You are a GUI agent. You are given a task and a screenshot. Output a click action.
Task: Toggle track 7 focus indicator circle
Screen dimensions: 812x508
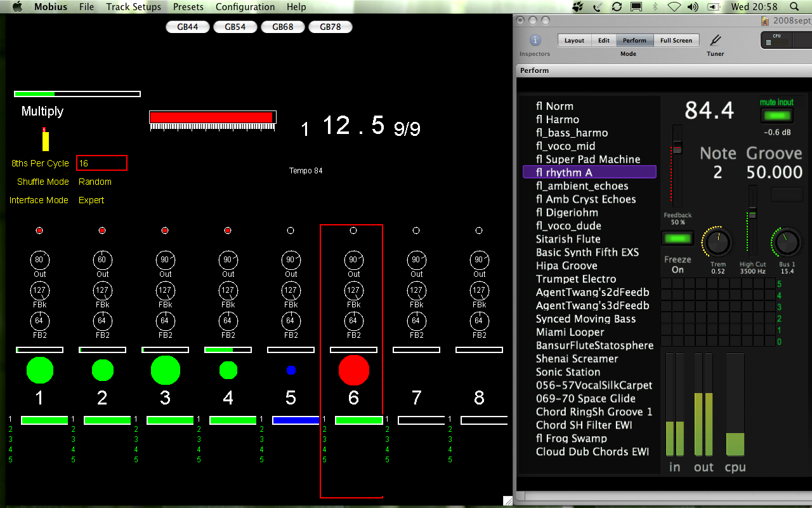coord(416,231)
